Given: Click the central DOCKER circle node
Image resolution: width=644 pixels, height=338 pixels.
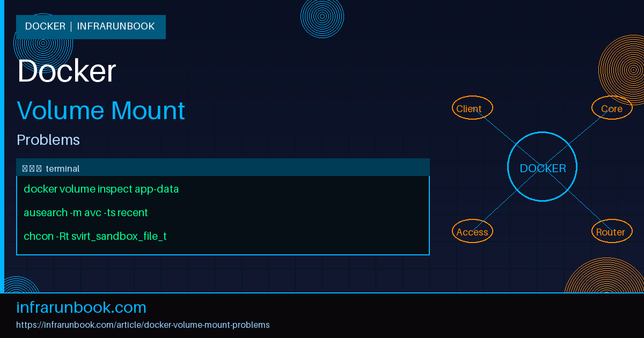Looking at the screenshot, I should (542, 167).
